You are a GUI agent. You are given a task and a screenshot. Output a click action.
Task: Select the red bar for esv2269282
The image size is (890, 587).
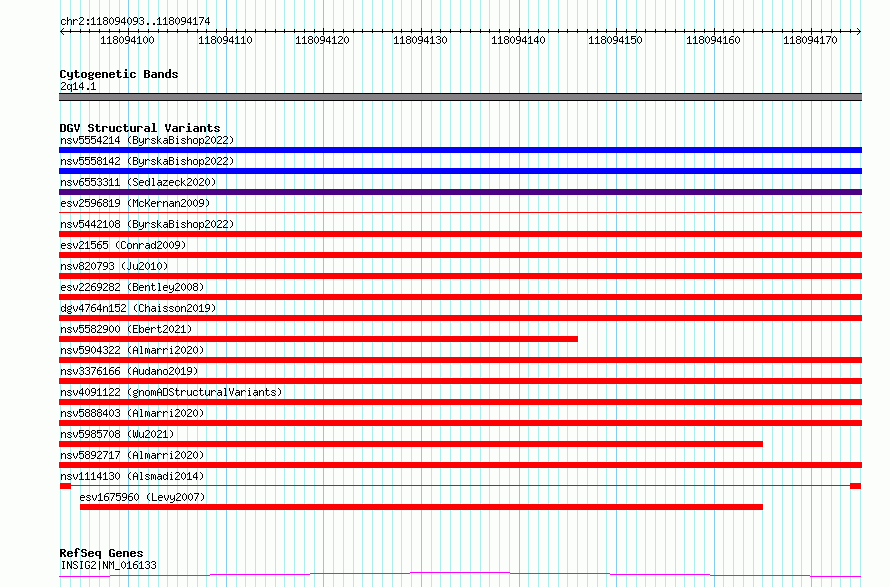[460, 297]
